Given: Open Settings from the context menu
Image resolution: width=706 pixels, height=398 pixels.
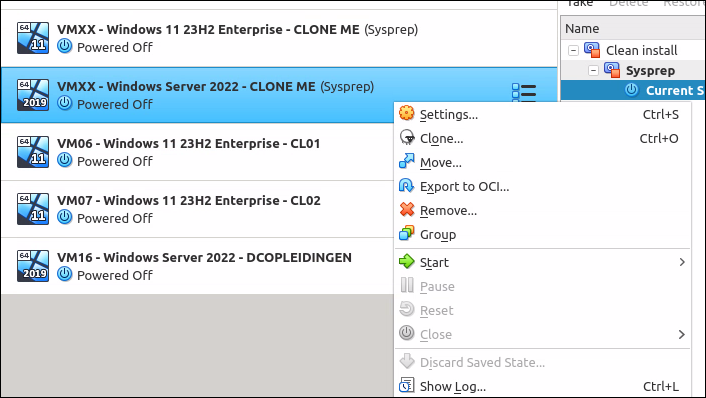Looking at the screenshot, I should click(542, 114).
